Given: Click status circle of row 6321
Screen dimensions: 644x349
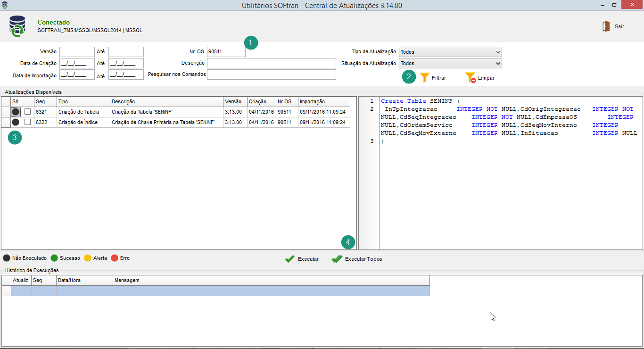Looking at the screenshot, I should pyautogui.click(x=16, y=112).
